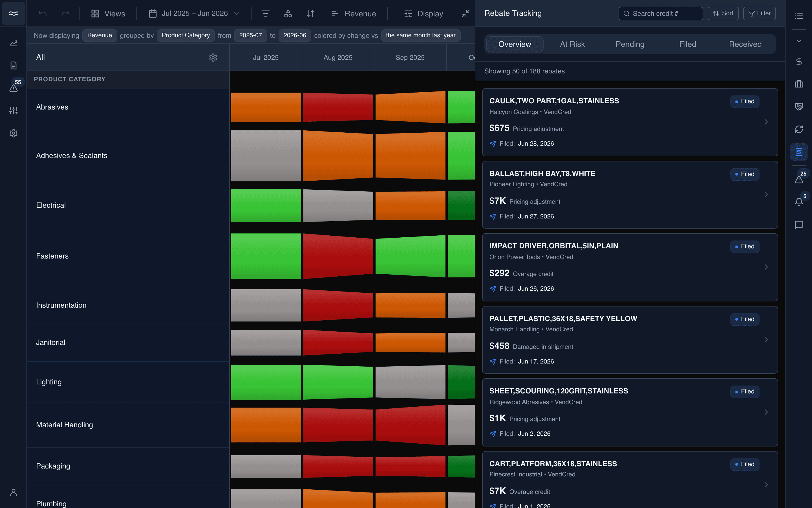Open the sliders icon in left sidebar
This screenshot has width=812, height=508.
pos(14,111)
